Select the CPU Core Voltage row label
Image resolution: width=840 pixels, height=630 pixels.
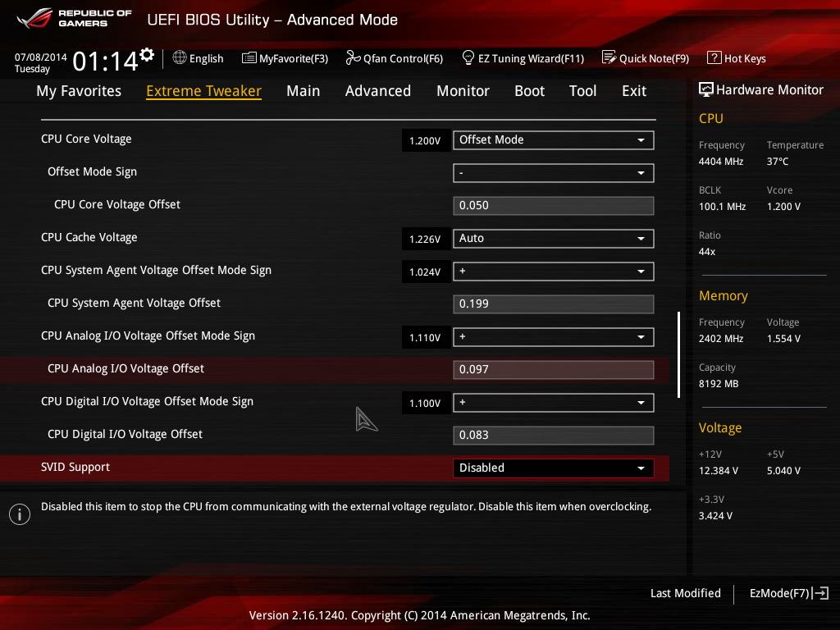(x=86, y=139)
